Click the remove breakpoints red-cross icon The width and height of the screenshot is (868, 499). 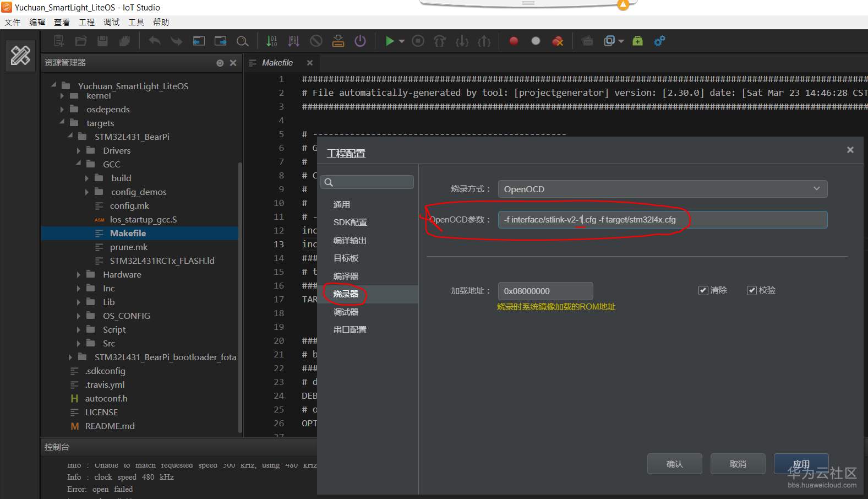558,41
